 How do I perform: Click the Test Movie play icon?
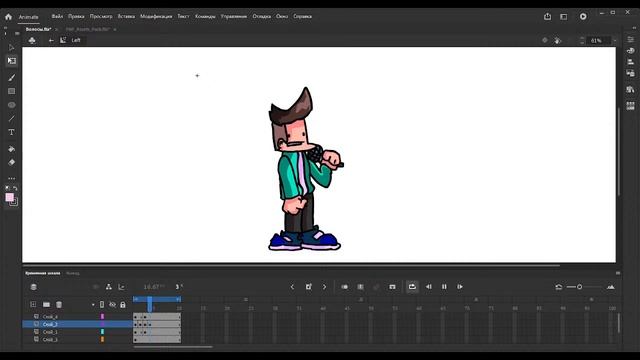583,16
